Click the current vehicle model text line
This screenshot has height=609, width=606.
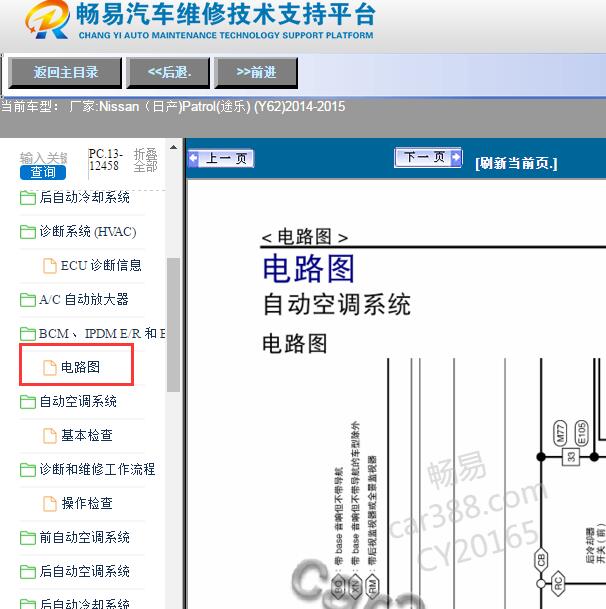click(x=173, y=106)
